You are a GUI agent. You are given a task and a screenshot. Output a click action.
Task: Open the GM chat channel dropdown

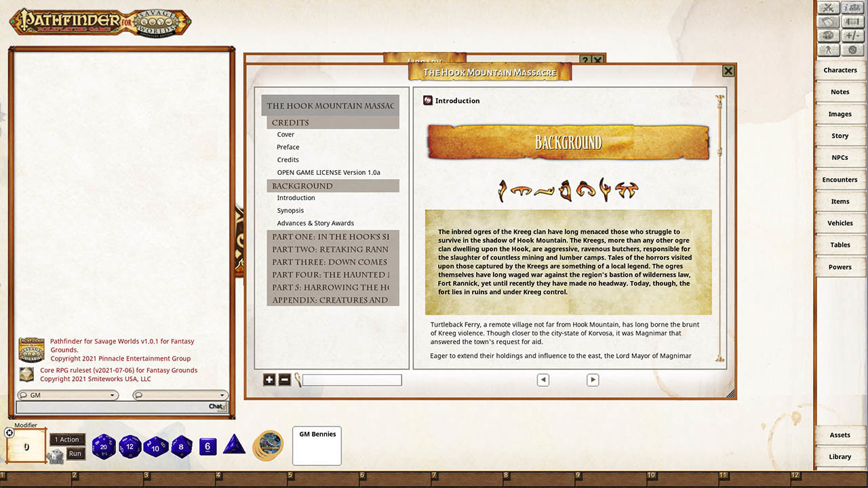(68, 394)
